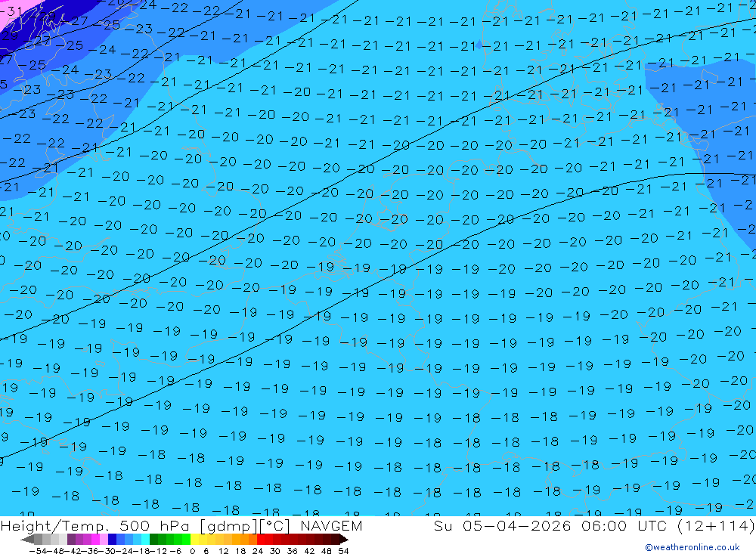The width and height of the screenshot is (756, 554).
Task: Pick the bright red legend swatch
Action: click(261, 540)
